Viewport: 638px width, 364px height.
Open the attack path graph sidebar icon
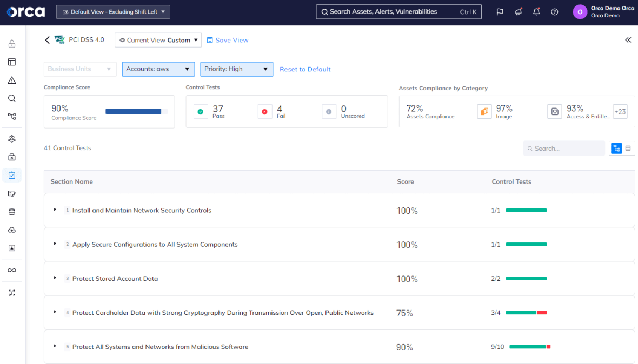12,117
